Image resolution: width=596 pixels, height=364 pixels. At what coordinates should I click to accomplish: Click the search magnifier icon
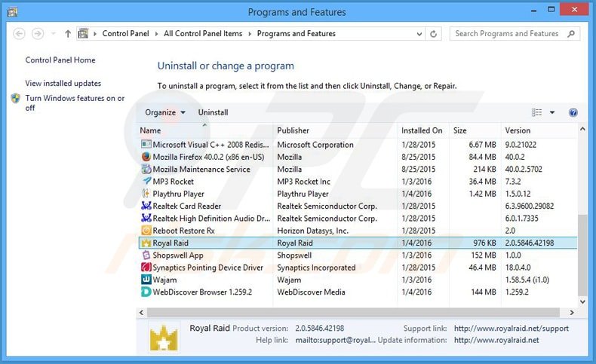(571, 34)
